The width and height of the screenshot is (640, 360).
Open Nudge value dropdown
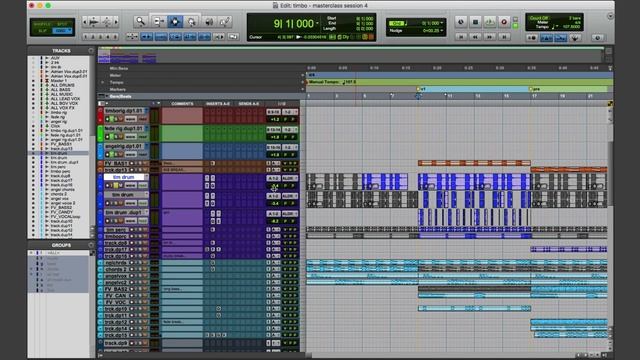point(442,31)
